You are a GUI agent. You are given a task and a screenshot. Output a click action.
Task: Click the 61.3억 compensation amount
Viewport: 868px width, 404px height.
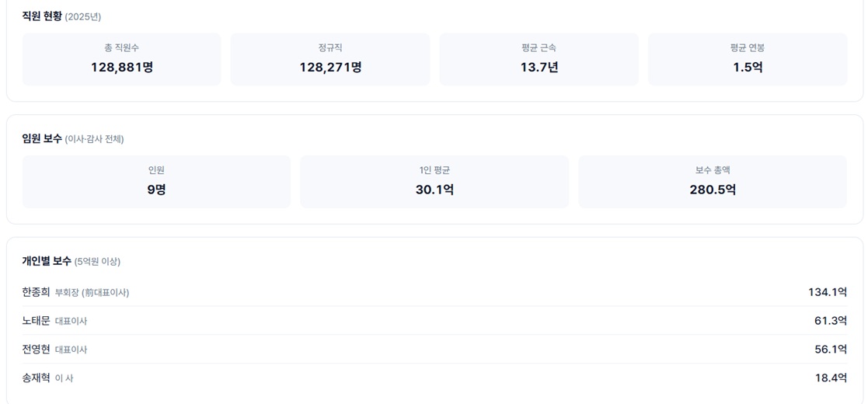click(831, 320)
